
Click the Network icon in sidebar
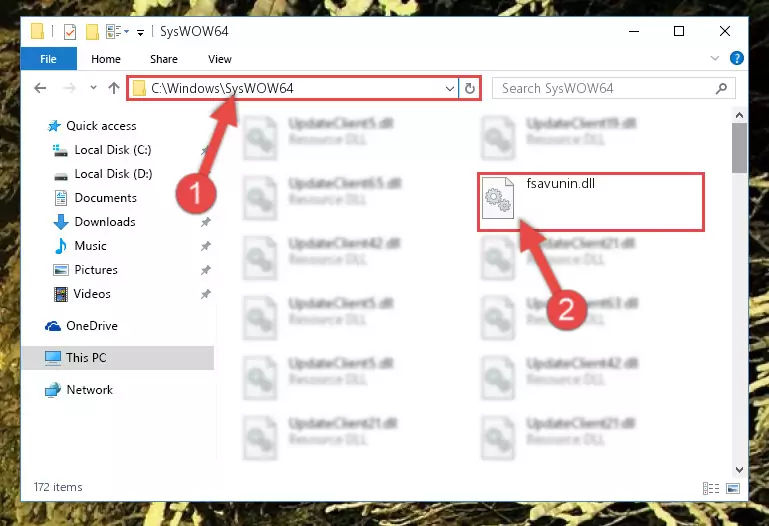(x=53, y=390)
